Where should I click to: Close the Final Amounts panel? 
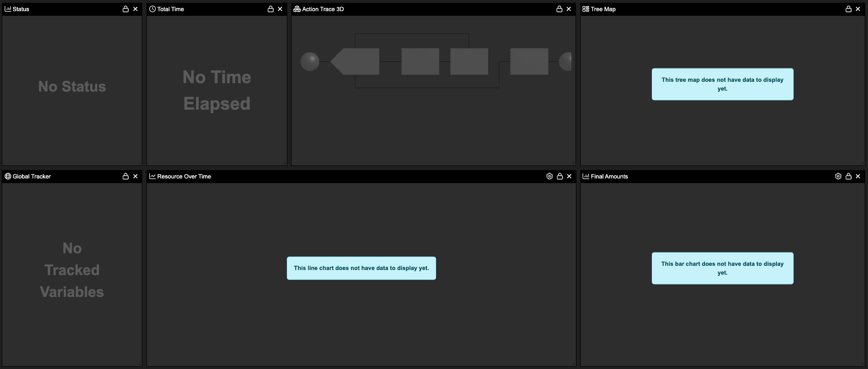pos(858,176)
